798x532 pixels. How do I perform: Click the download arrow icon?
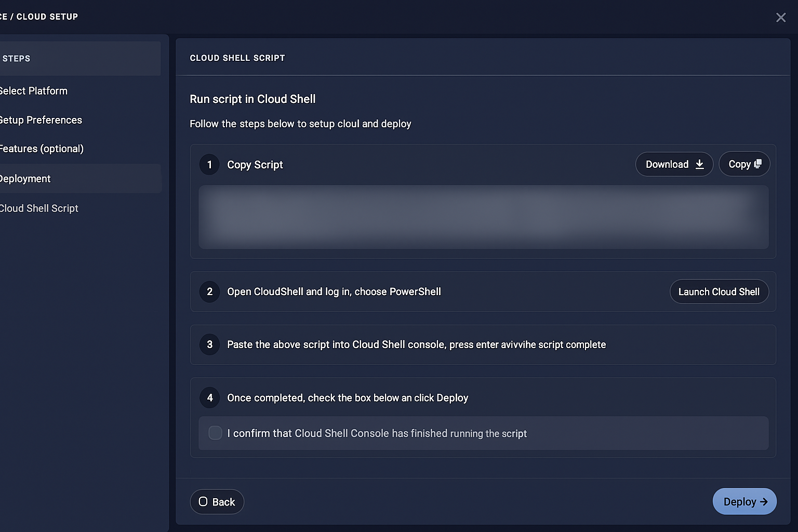coord(699,164)
